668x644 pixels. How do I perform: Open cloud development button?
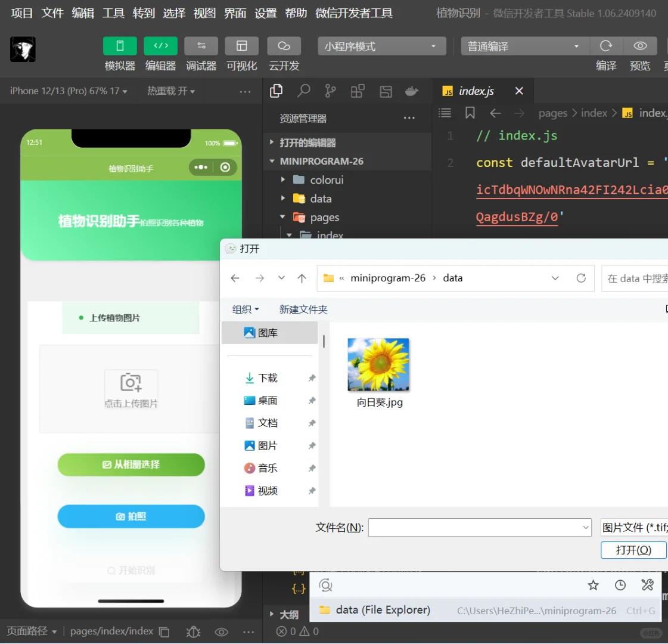[x=284, y=46]
